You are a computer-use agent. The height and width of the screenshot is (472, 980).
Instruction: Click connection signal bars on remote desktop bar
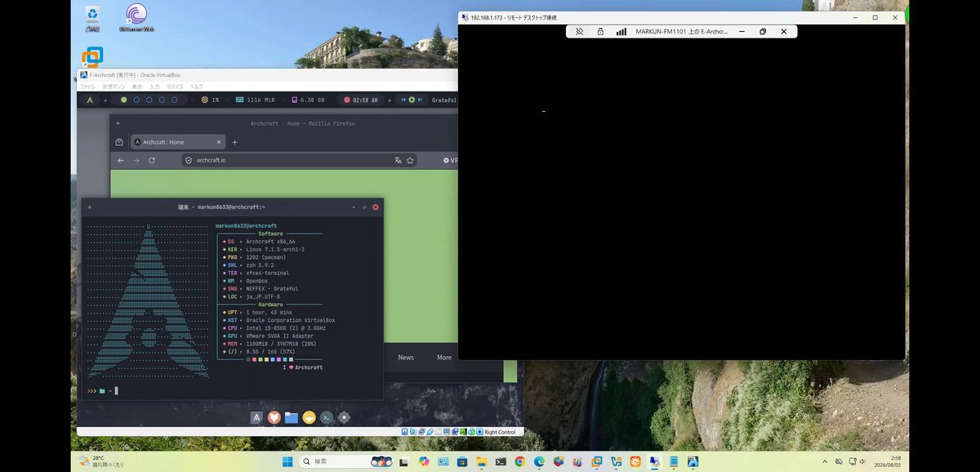(x=621, y=32)
